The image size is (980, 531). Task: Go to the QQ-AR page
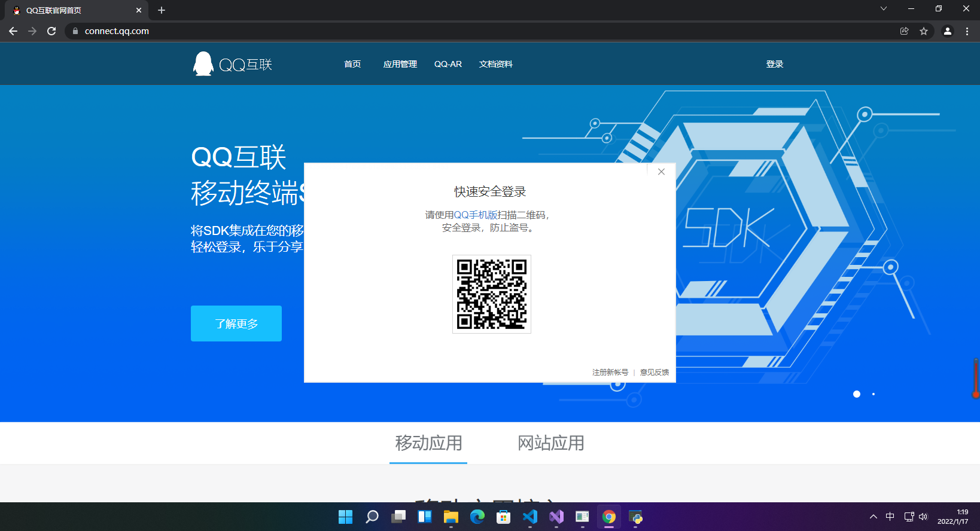click(448, 64)
